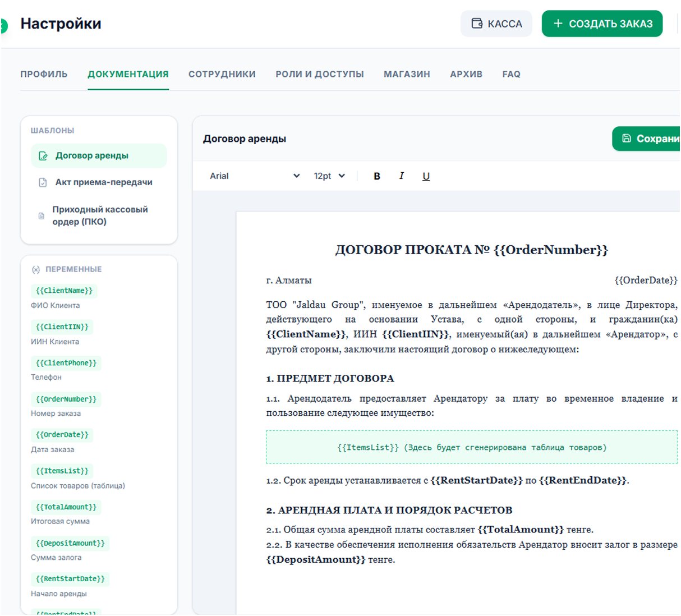The width and height of the screenshot is (681, 616).
Task: Click the {{OrderDate}} variable chip
Action: pos(62,435)
